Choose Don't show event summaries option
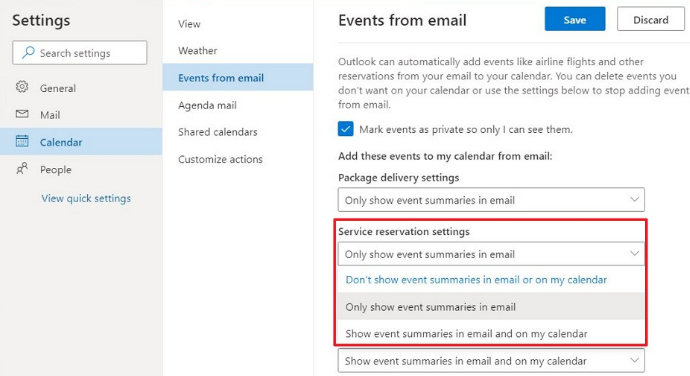Screen dimensions: 690x376 point(491,280)
